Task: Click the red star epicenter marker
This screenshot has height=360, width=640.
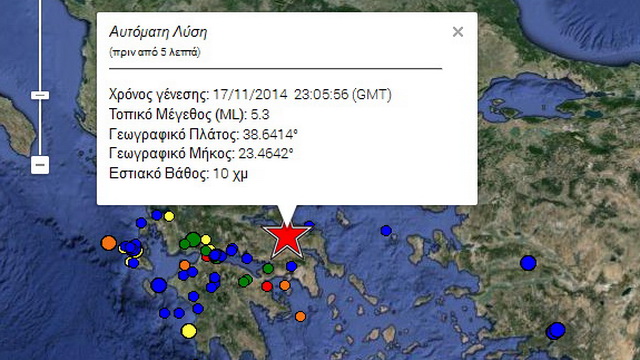Action: (x=287, y=240)
